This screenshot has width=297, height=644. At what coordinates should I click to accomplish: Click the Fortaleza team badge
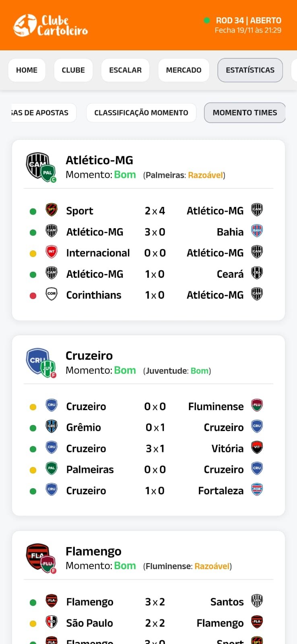pos(257,490)
